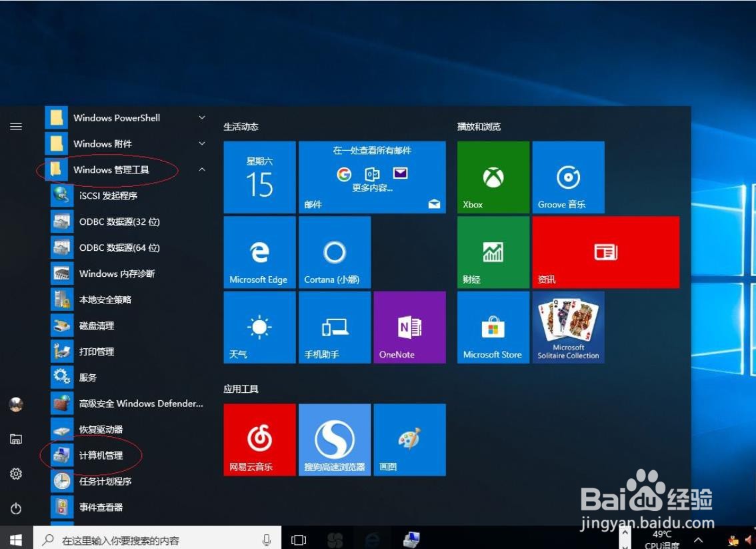Expand the Windows PowerShell group

tap(201, 117)
